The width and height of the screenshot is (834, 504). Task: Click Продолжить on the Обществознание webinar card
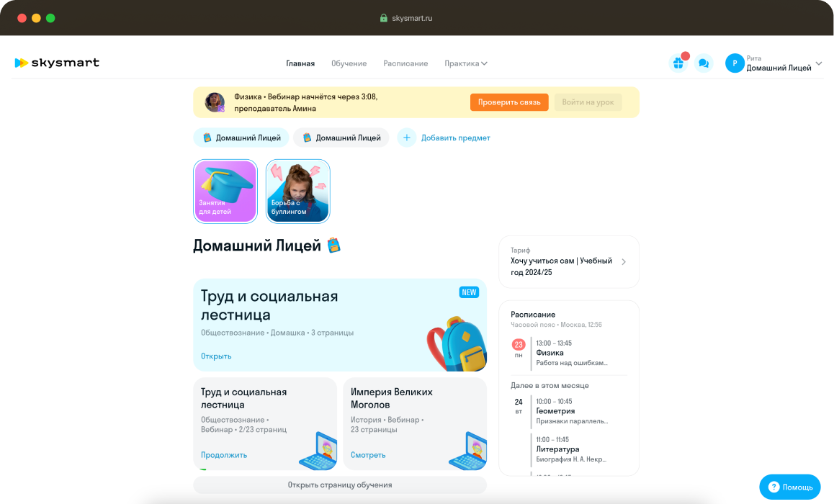224,455
